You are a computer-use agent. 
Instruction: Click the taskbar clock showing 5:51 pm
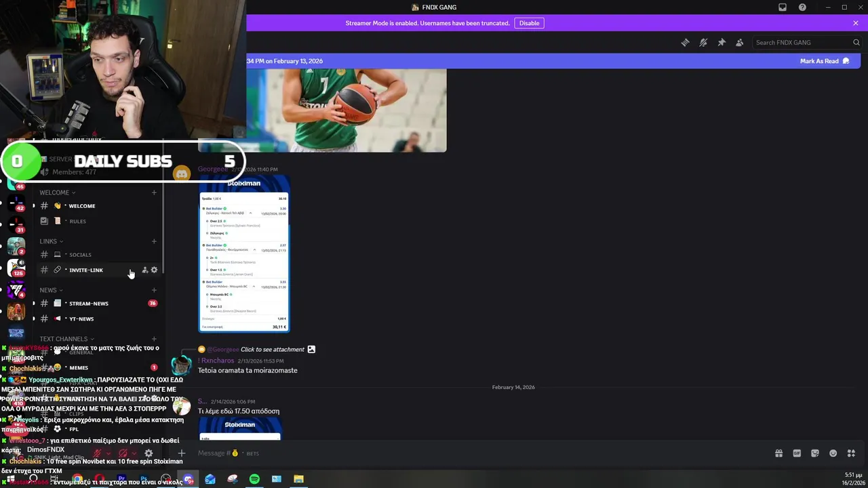(854, 479)
